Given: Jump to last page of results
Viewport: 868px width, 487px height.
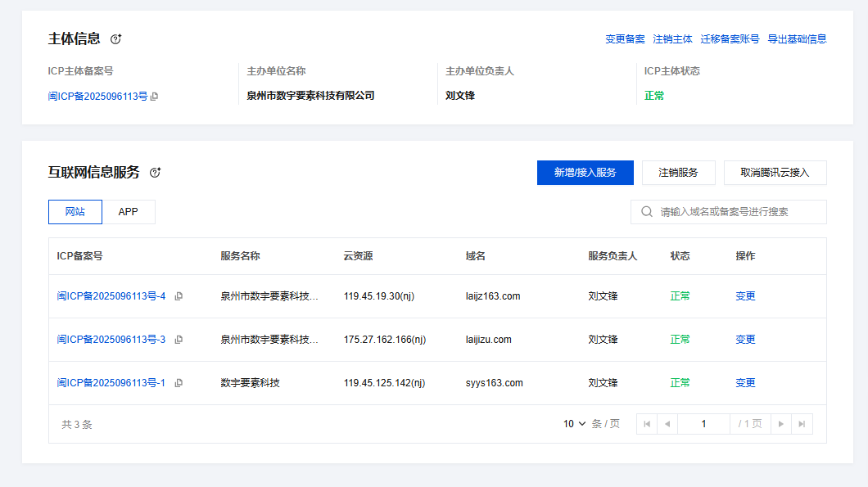Looking at the screenshot, I should click(x=802, y=424).
